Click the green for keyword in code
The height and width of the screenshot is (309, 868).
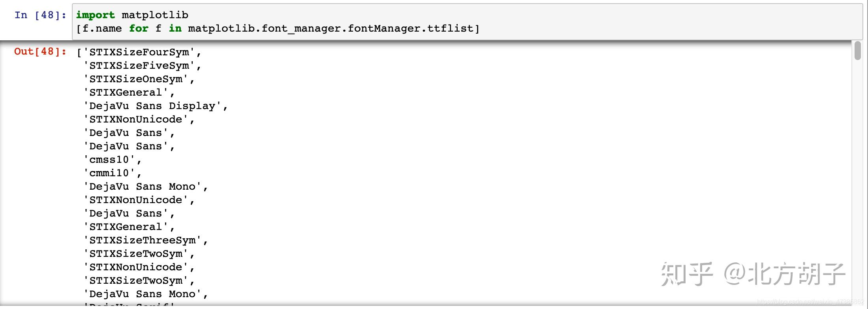coord(139,28)
